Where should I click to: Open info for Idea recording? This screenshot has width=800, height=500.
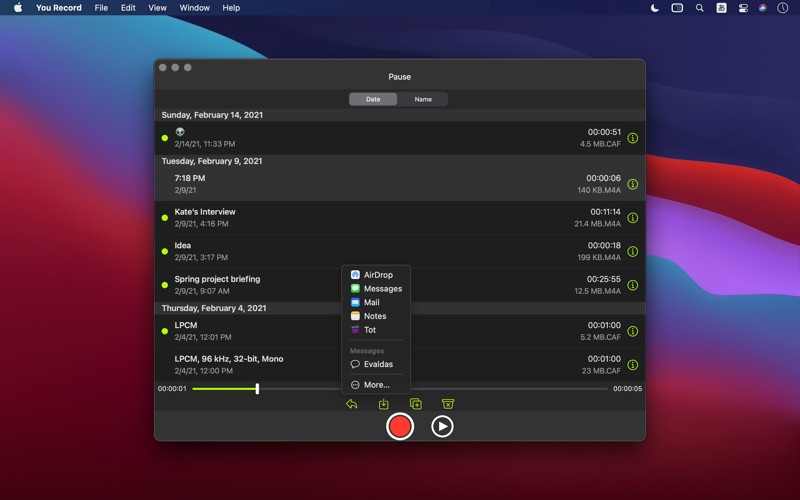632,251
